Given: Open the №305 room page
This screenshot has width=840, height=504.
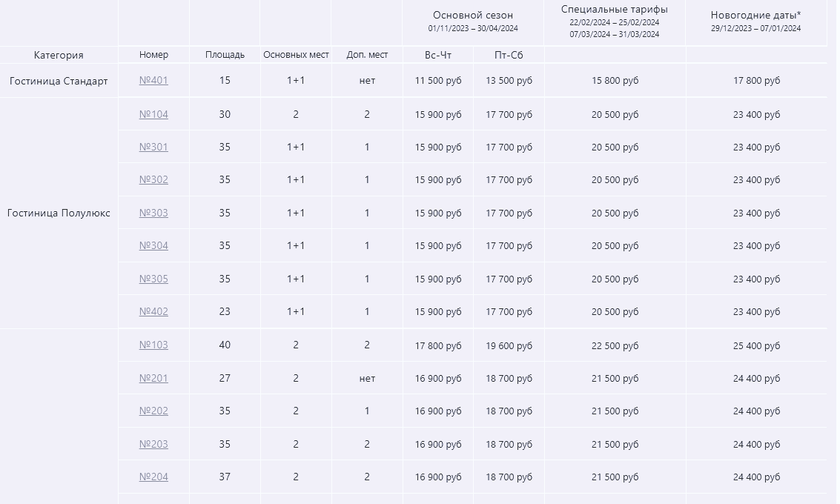Looking at the screenshot, I should [x=153, y=279].
